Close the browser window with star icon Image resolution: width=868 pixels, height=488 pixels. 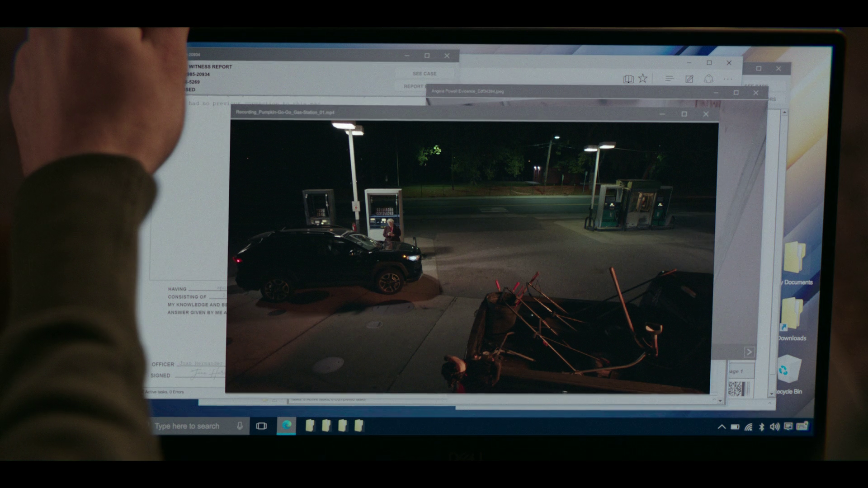pos(729,63)
